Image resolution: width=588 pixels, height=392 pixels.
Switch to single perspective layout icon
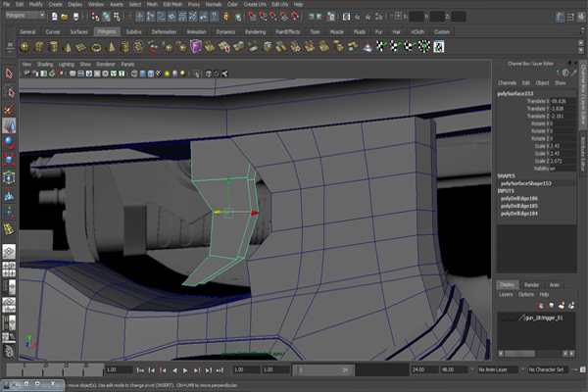9,251
